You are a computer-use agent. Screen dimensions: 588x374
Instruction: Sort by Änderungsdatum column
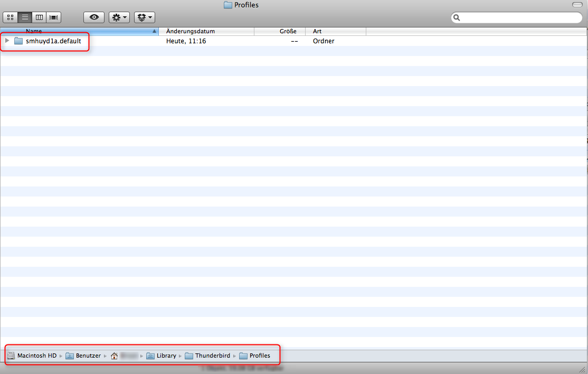[206, 31]
